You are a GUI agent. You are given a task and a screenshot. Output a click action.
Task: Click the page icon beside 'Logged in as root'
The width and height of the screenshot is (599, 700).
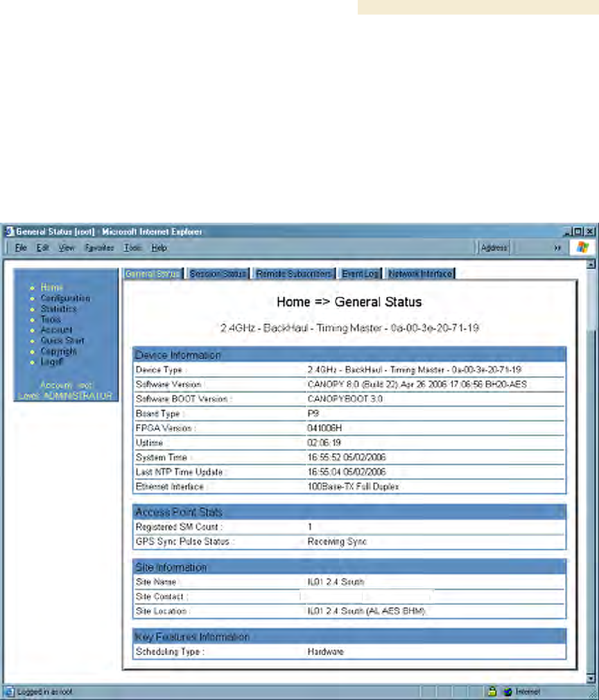click(x=10, y=692)
